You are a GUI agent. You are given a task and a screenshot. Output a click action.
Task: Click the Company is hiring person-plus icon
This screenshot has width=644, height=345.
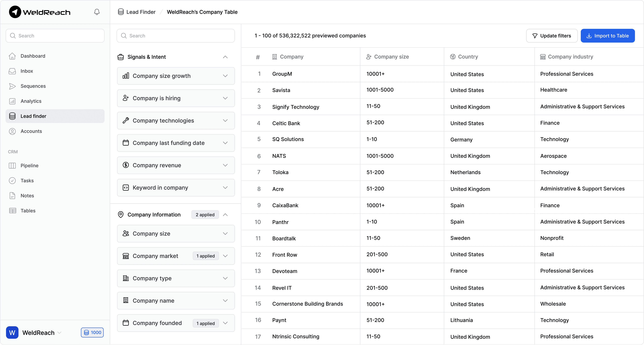click(126, 98)
